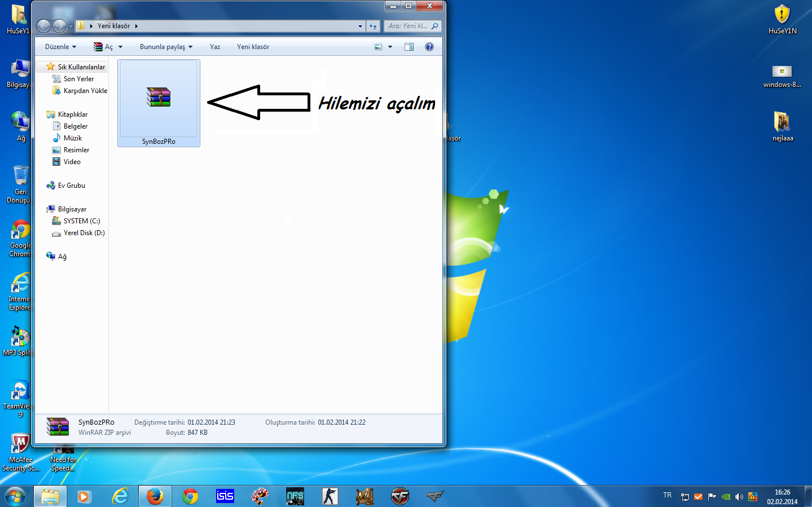The height and width of the screenshot is (507, 812).
Task: Open the Video library
Action: [x=66, y=162]
